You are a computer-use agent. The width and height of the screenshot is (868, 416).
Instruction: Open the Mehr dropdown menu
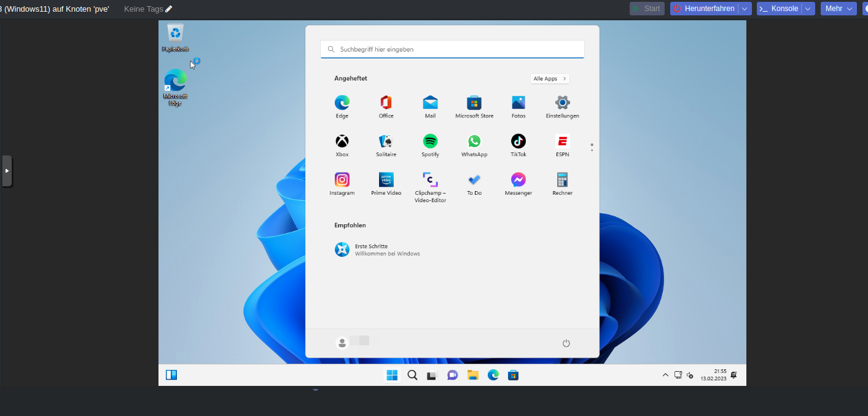pyautogui.click(x=839, y=9)
